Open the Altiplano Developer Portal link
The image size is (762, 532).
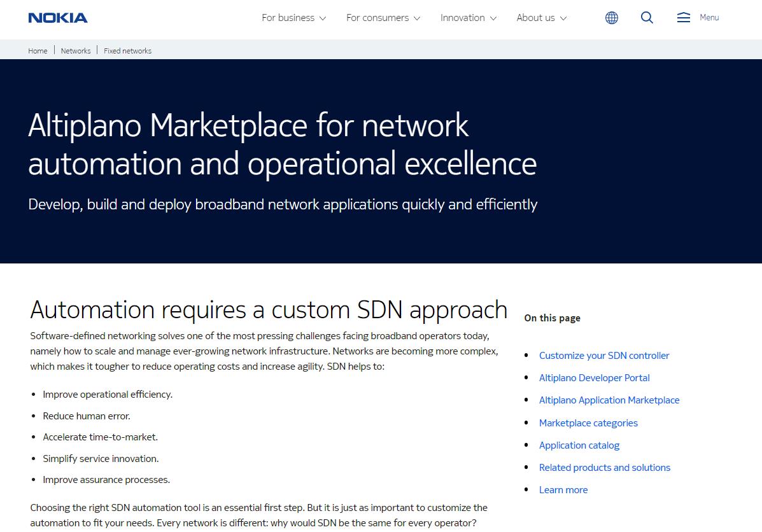point(594,378)
